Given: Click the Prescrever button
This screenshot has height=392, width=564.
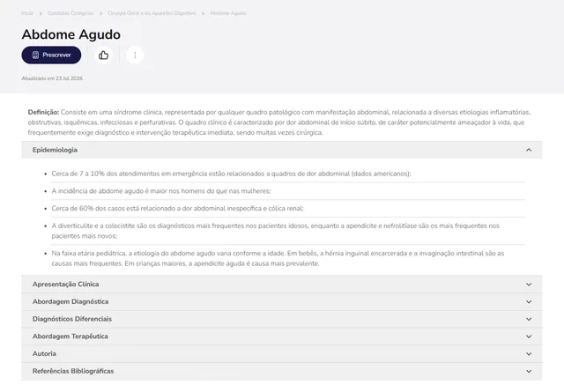Looking at the screenshot, I should pyautogui.click(x=51, y=55).
